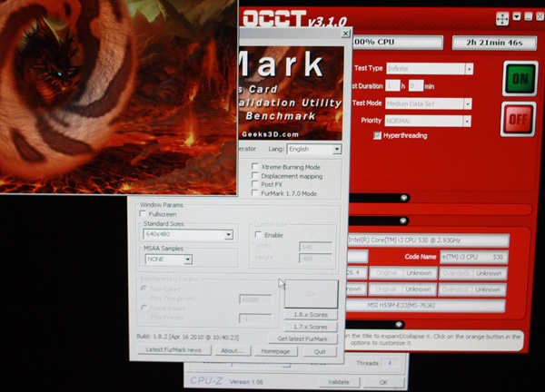The height and width of the screenshot is (392, 545).
Task: Visit FurMark Homepage button
Action: (275, 351)
